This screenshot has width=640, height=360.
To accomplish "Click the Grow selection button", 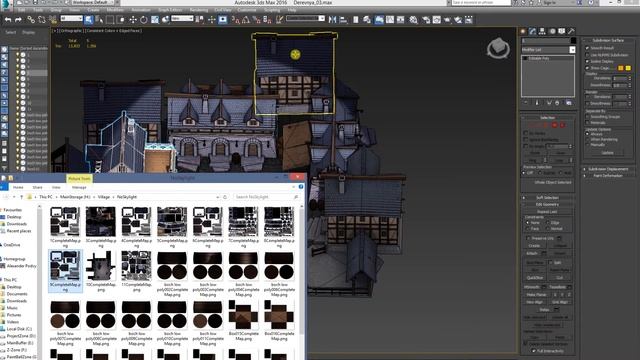I will 560,153.
